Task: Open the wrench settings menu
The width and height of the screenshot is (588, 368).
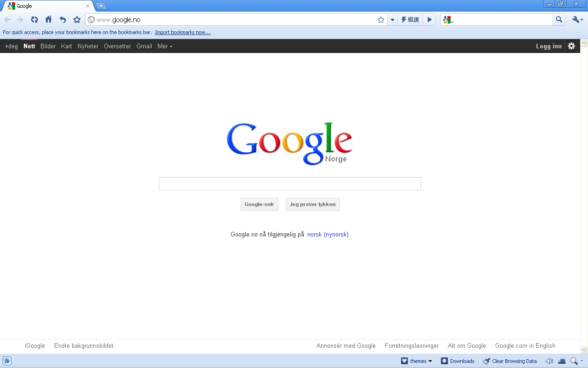Action: tap(577, 20)
